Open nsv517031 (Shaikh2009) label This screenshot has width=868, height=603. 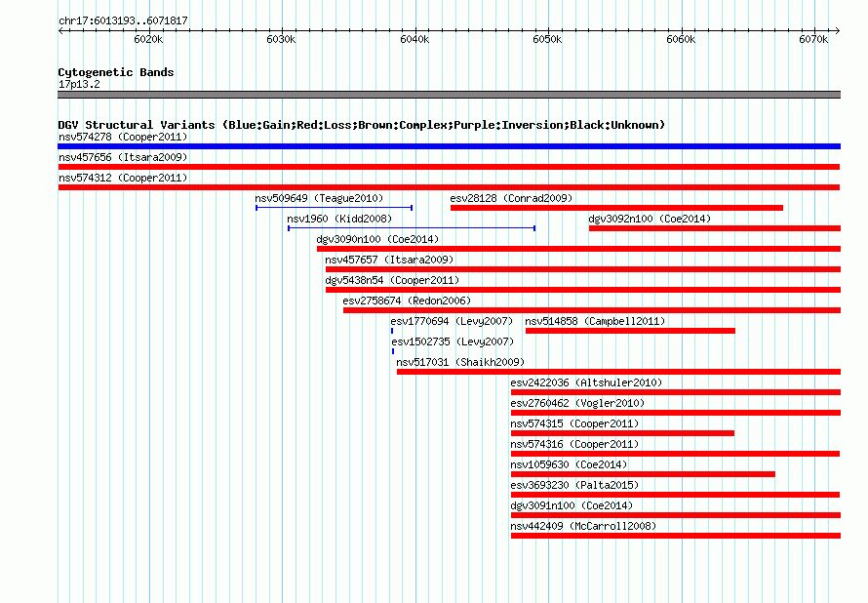coord(460,362)
